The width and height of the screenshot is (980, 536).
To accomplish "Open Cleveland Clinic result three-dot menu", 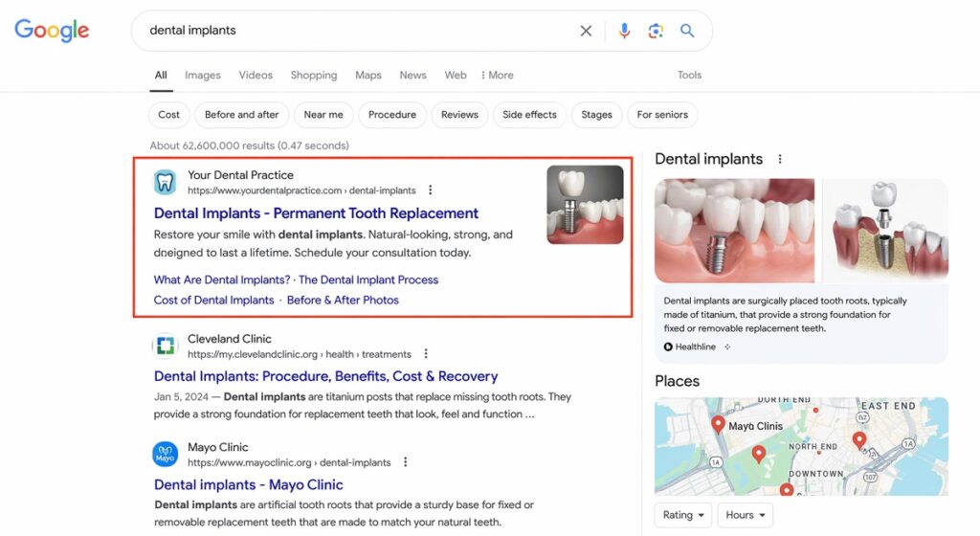I will point(426,353).
